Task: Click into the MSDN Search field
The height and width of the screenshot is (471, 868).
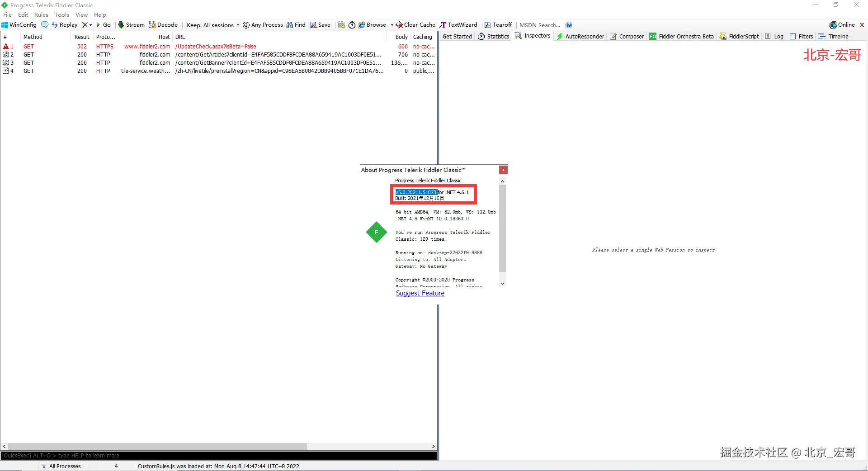Action: point(540,25)
